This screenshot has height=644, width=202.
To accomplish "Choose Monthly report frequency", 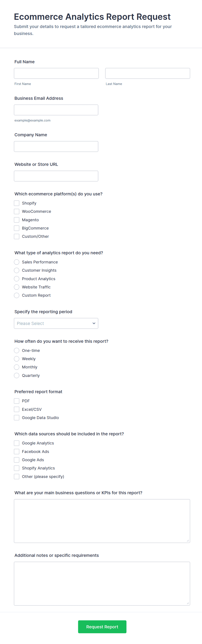I will [17, 367].
